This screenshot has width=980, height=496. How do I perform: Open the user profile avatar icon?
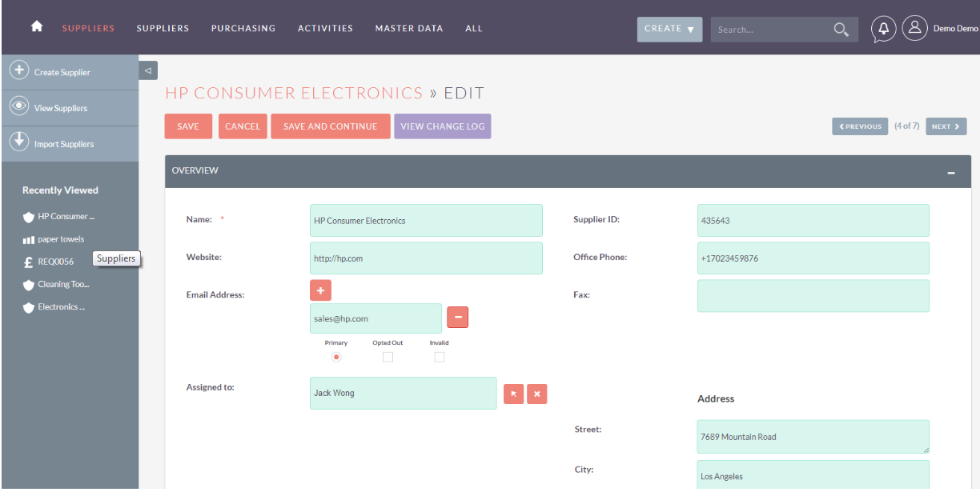(x=914, y=28)
